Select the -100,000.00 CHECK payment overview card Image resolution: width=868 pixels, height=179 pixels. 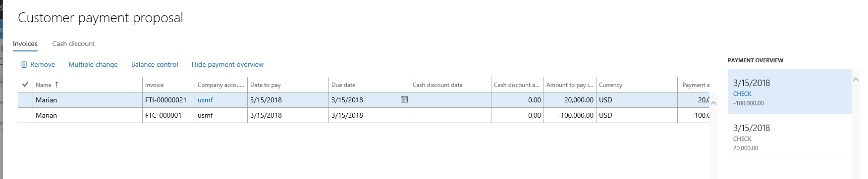[789, 91]
